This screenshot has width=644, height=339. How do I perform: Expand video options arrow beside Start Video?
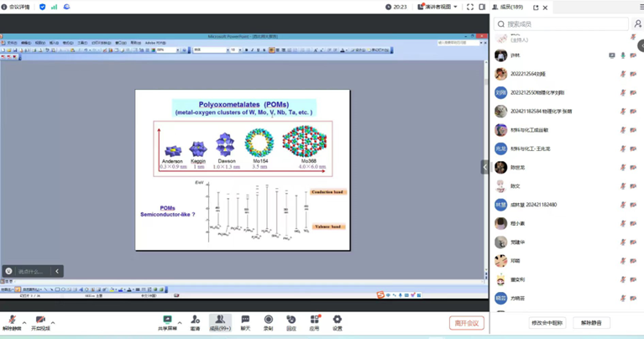point(53,322)
